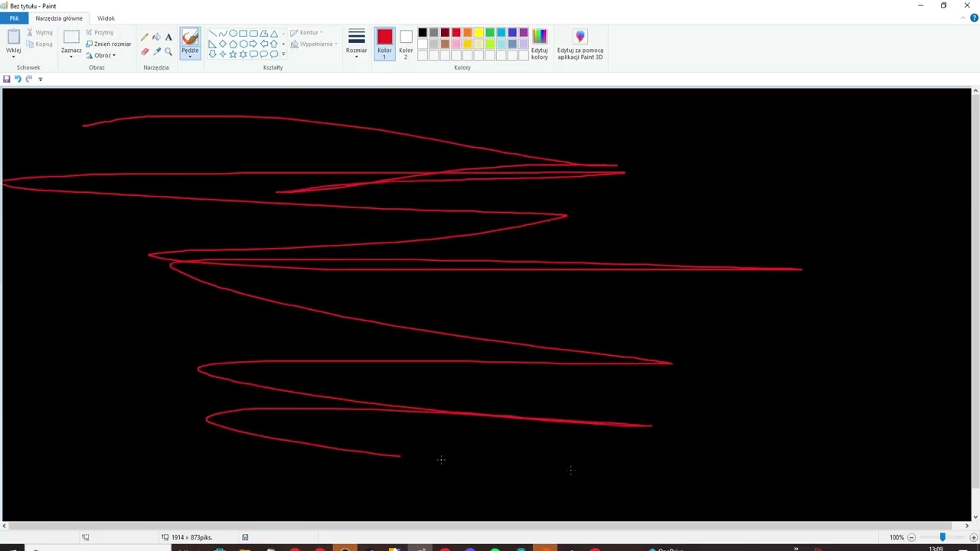The image size is (980, 551).
Task: Choose the purple color swatch
Action: 524,32
